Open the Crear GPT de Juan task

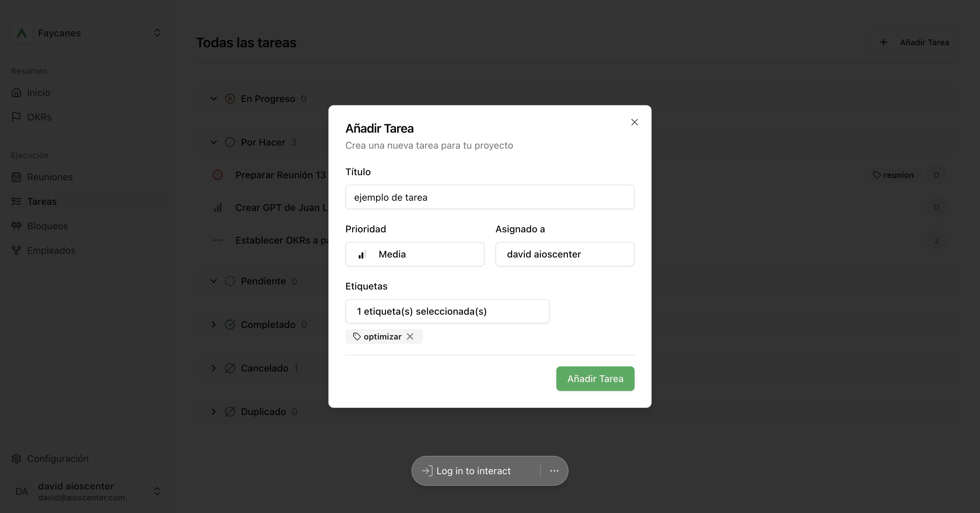281,208
